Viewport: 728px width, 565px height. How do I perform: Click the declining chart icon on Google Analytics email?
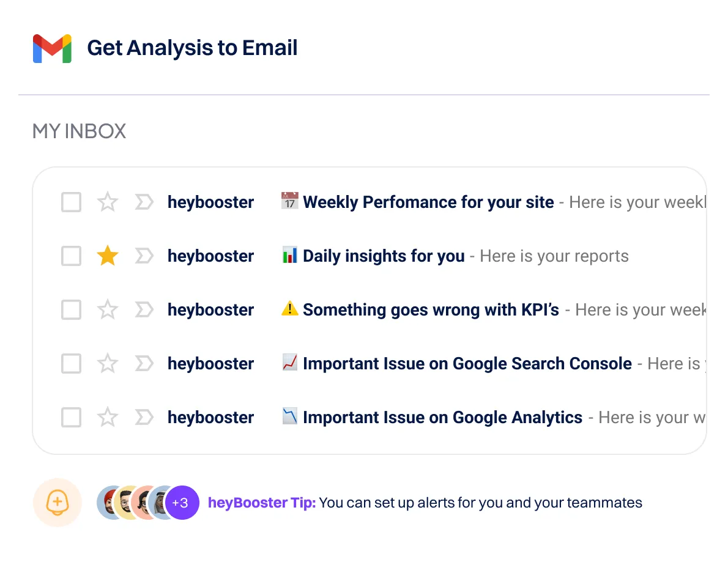point(289,417)
